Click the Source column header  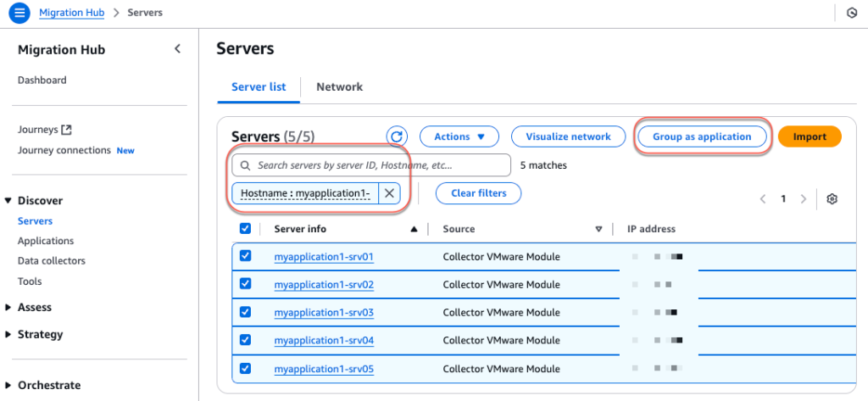coord(459,229)
